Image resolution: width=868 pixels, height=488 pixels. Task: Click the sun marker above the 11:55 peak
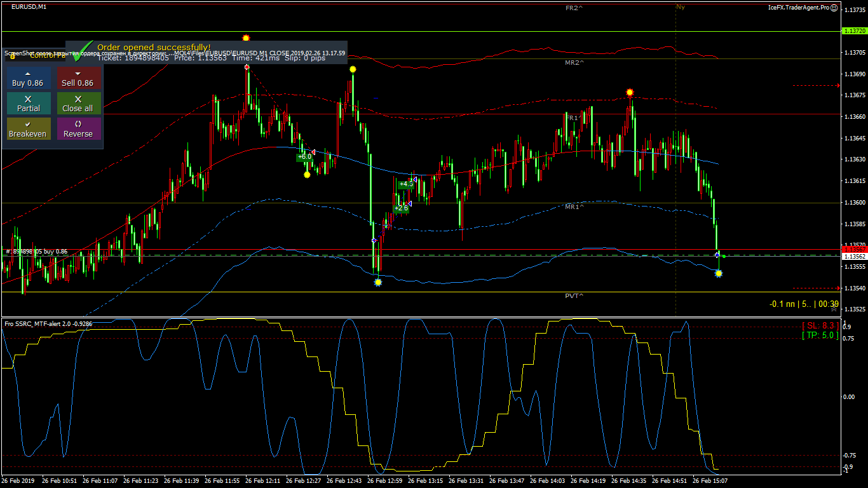246,39
